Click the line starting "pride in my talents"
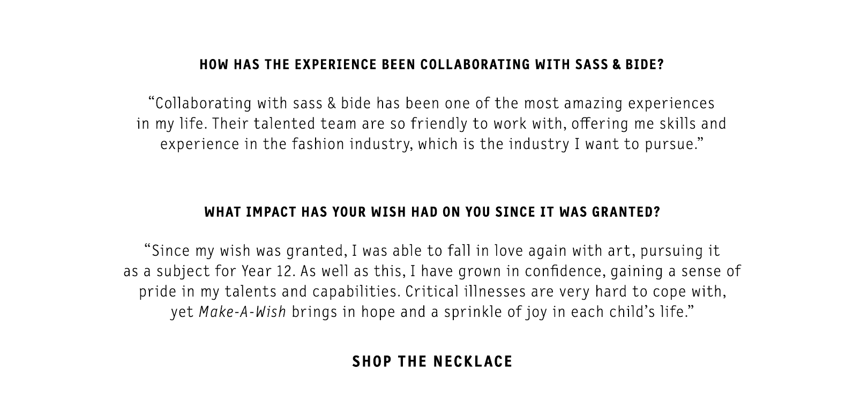Screen dimensions: 868x414 [432, 291]
